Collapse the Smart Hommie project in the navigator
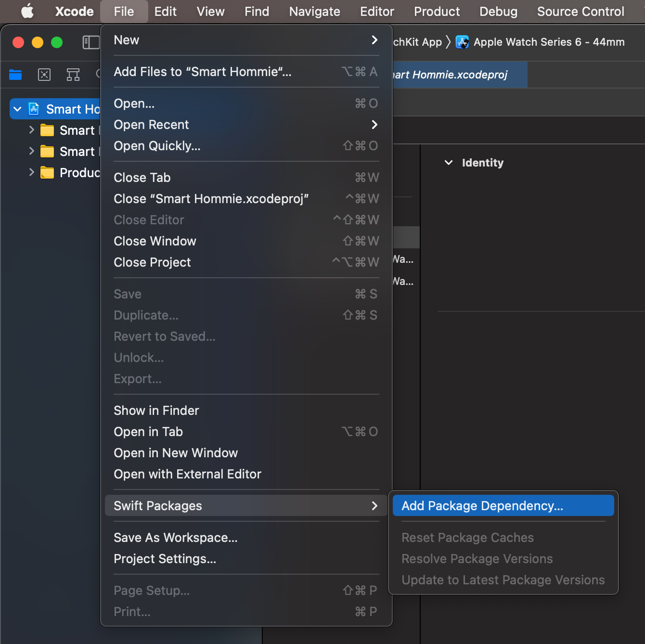 pyautogui.click(x=18, y=109)
